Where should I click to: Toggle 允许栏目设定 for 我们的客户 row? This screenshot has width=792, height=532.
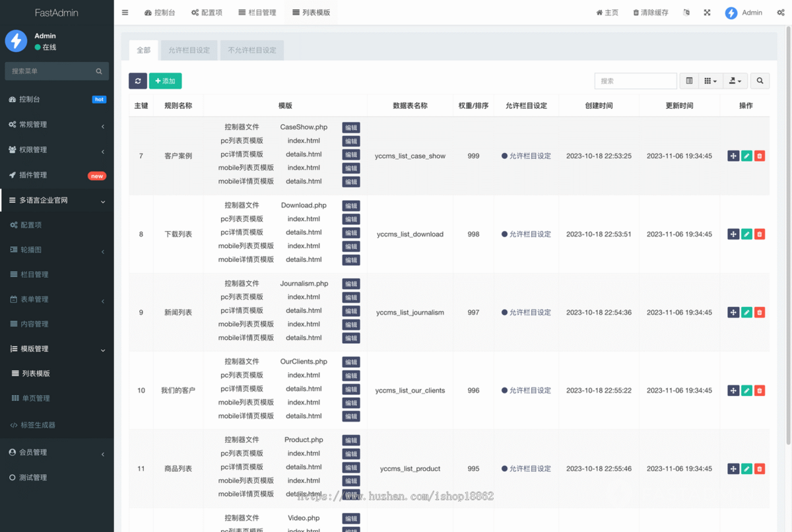526,390
